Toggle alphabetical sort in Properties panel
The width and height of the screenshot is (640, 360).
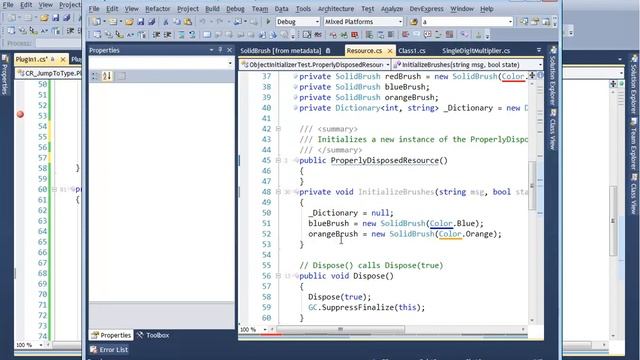107,76
